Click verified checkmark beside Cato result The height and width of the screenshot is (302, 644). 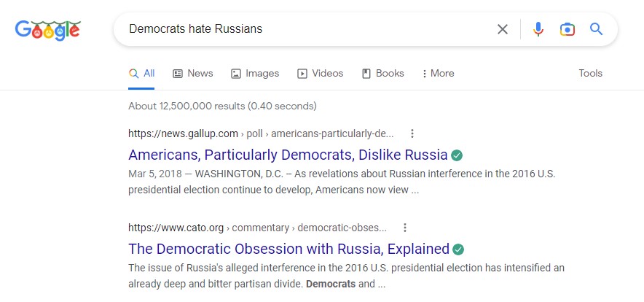458,249
